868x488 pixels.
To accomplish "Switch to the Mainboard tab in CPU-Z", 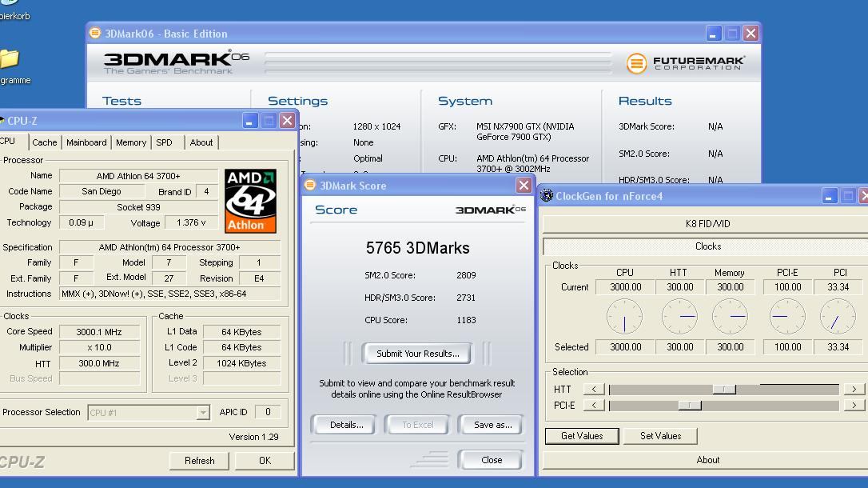I will (x=86, y=142).
